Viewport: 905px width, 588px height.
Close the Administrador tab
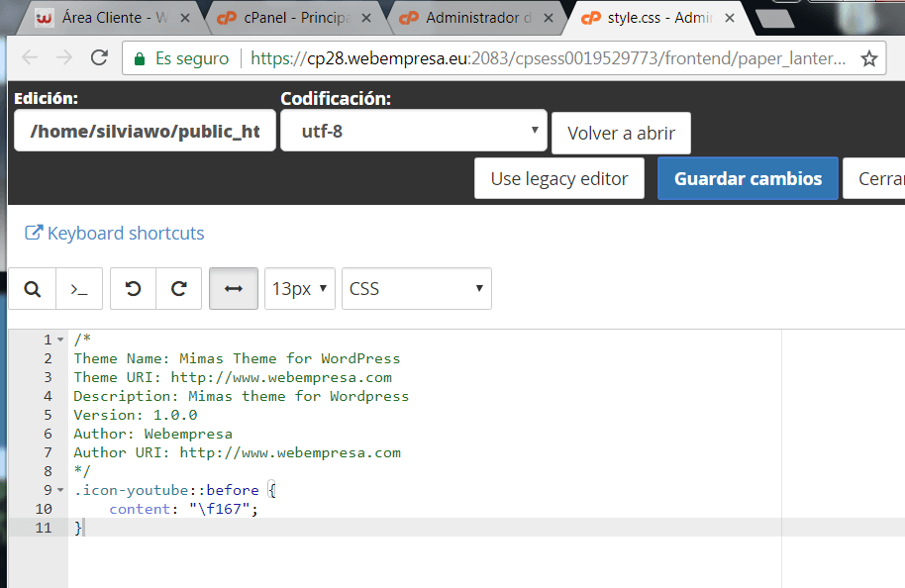point(549,18)
